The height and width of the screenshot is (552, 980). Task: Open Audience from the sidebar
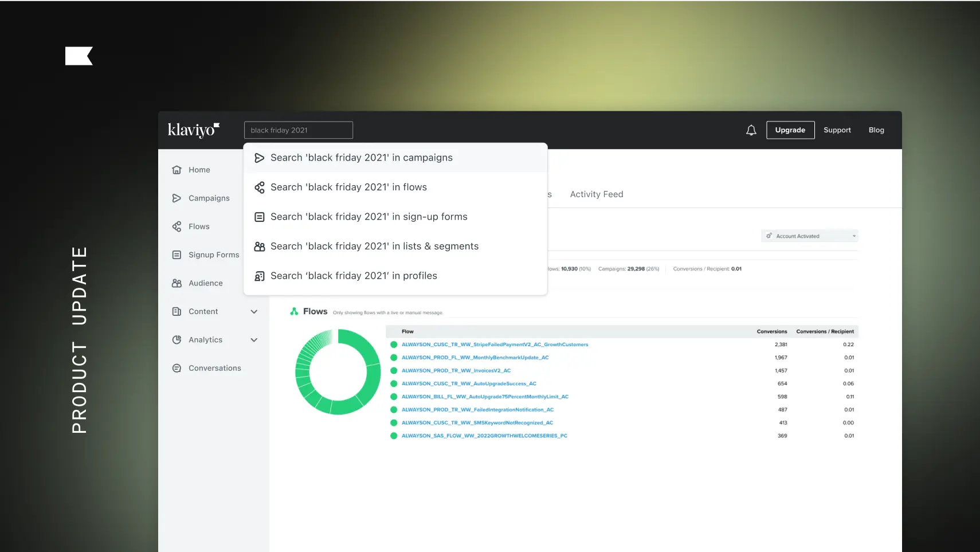[x=206, y=283]
